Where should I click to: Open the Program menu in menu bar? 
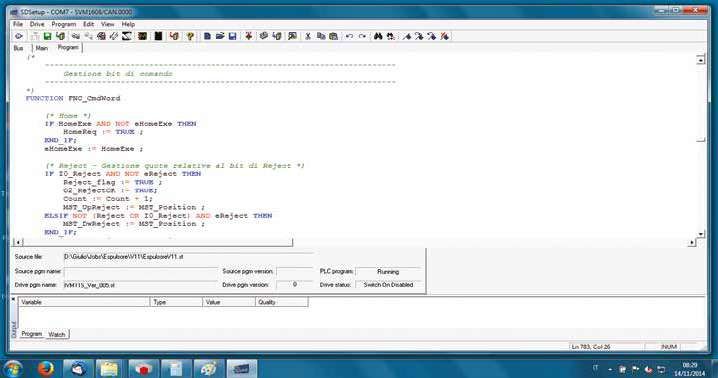(64, 24)
